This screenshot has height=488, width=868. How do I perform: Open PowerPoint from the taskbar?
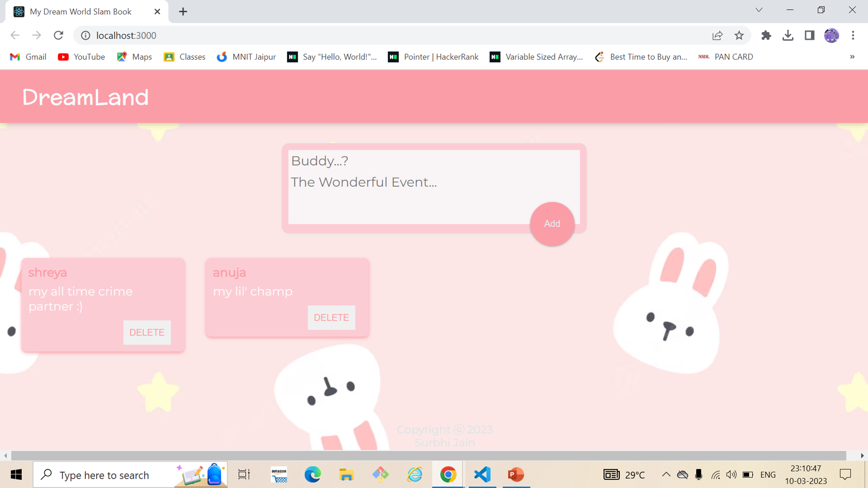tap(517, 475)
